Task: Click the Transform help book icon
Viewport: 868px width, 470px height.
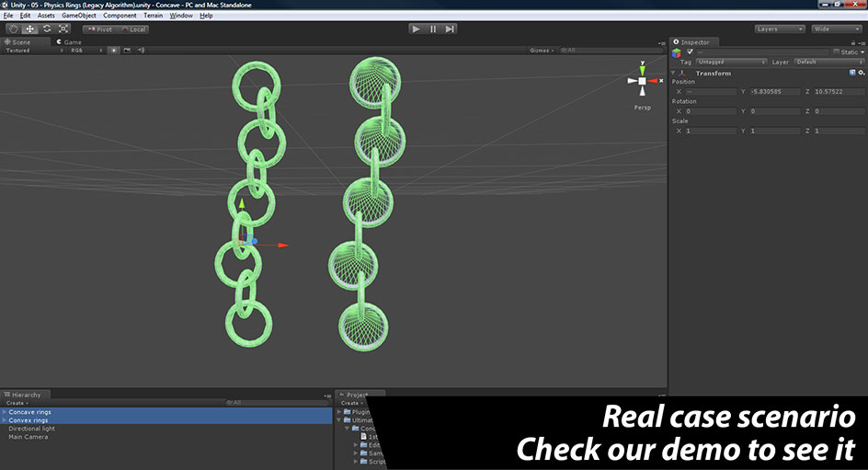Action: (x=852, y=73)
